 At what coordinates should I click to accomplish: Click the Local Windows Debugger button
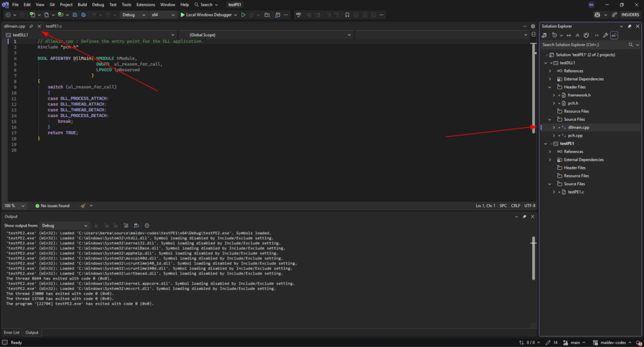[208, 14]
